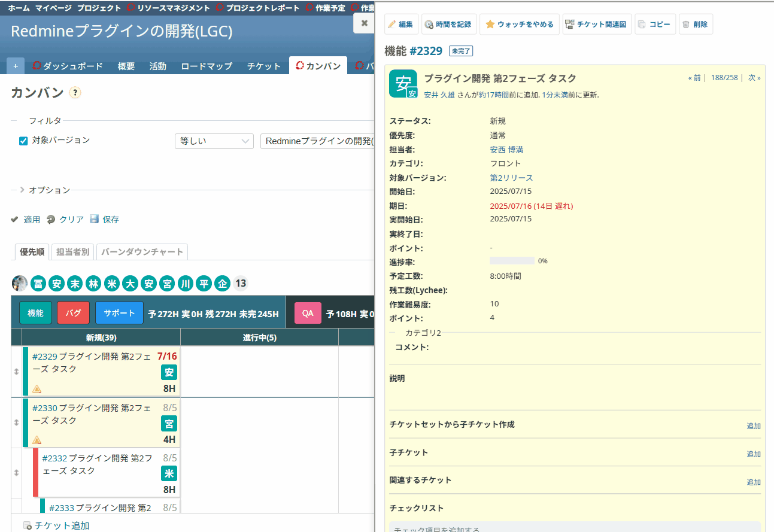The width and height of the screenshot is (774, 532).
Task: Switch to the 担当者別 tab
Action: (x=72, y=252)
